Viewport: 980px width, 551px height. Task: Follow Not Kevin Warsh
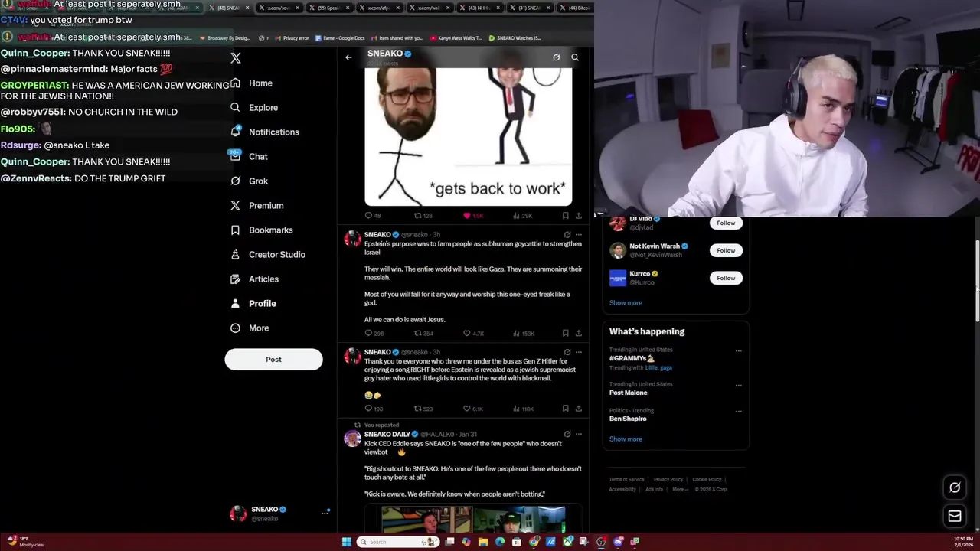[726, 250]
